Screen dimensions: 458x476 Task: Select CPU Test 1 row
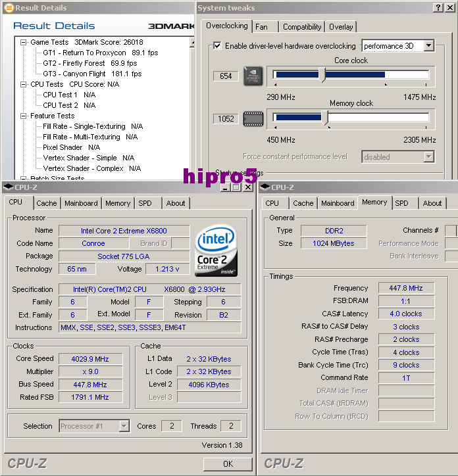coord(69,95)
